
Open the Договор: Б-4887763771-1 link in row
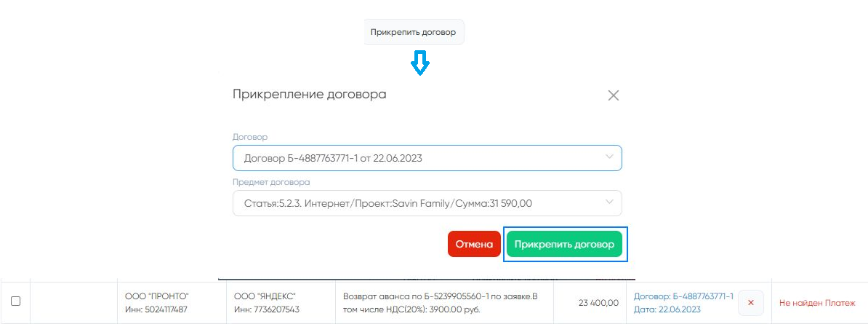(683, 296)
